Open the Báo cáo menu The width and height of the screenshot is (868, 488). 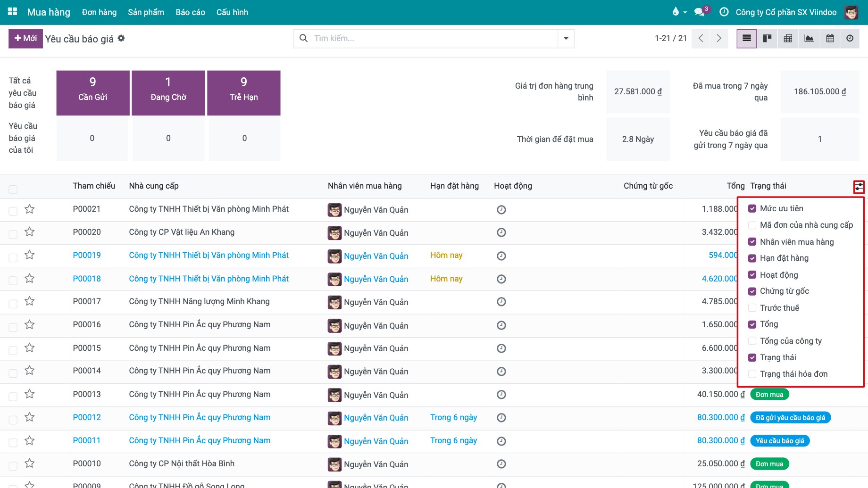191,12
